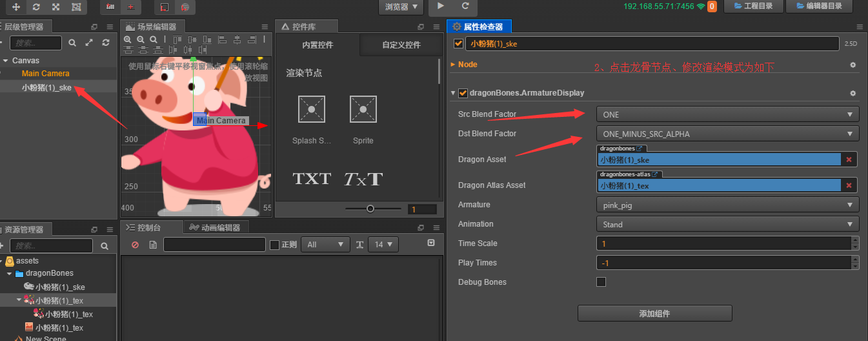Remove the Dragon Asset with red X

pyautogui.click(x=849, y=160)
